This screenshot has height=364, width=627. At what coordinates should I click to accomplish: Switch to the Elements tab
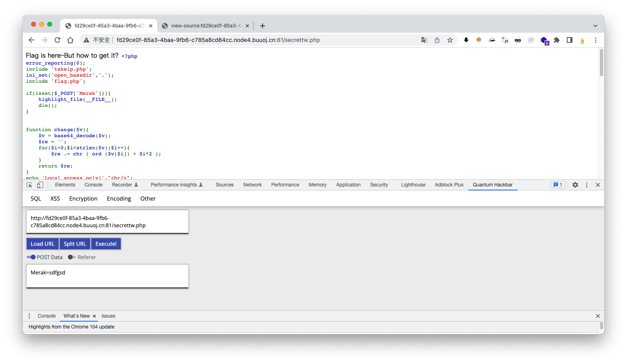(65, 185)
